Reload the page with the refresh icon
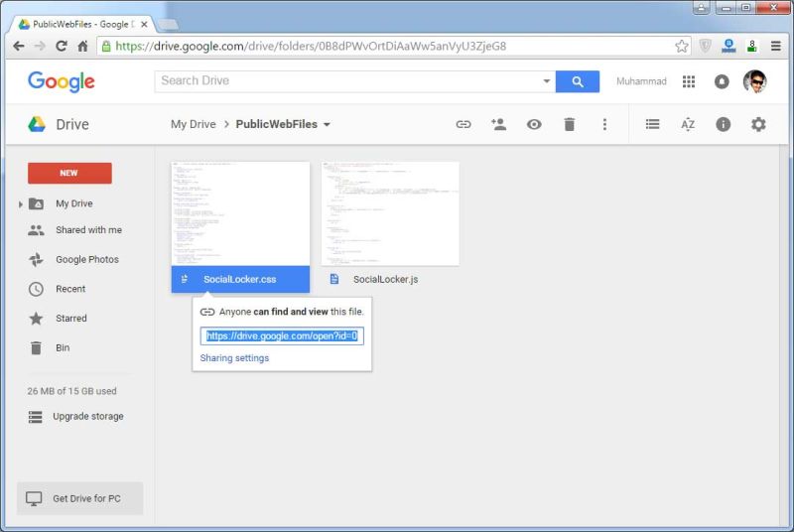Viewport: 794px width, 532px height. coord(62,46)
